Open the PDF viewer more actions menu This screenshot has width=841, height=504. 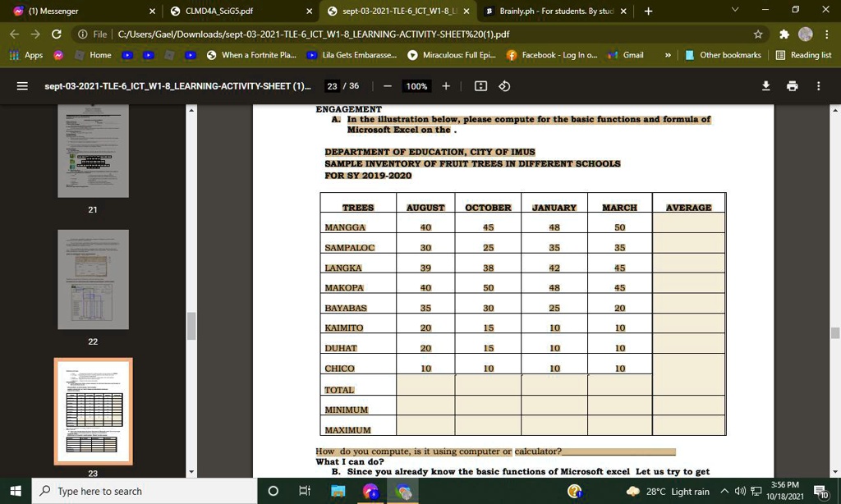pos(819,86)
